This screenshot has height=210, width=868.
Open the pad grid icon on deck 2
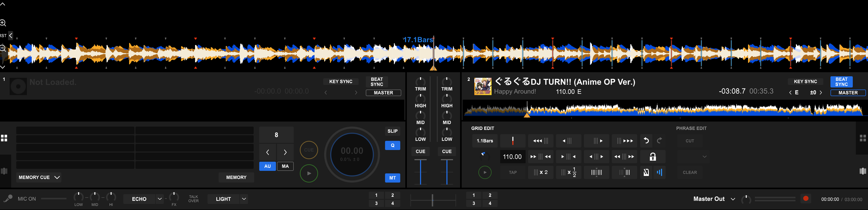pyautogui.click(x=863, y=138)
